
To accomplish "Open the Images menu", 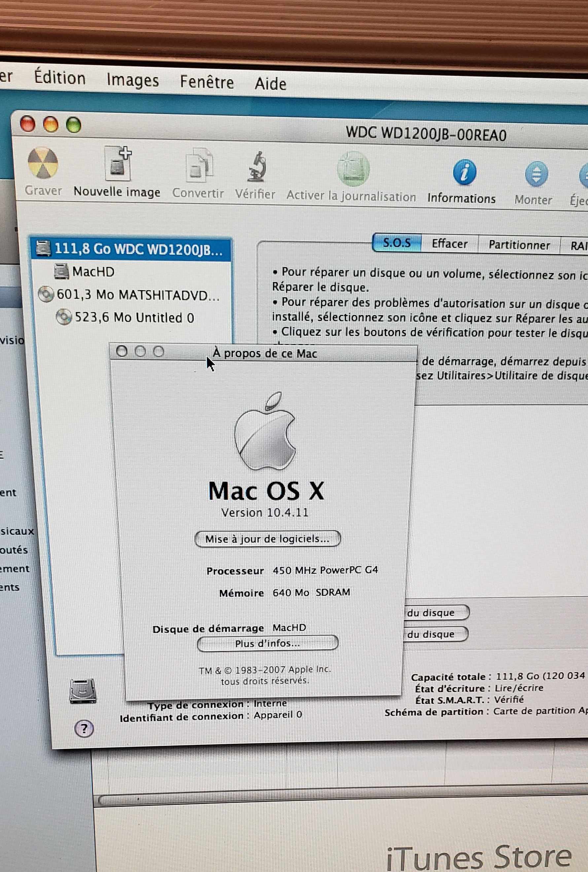I will (133, 80).
